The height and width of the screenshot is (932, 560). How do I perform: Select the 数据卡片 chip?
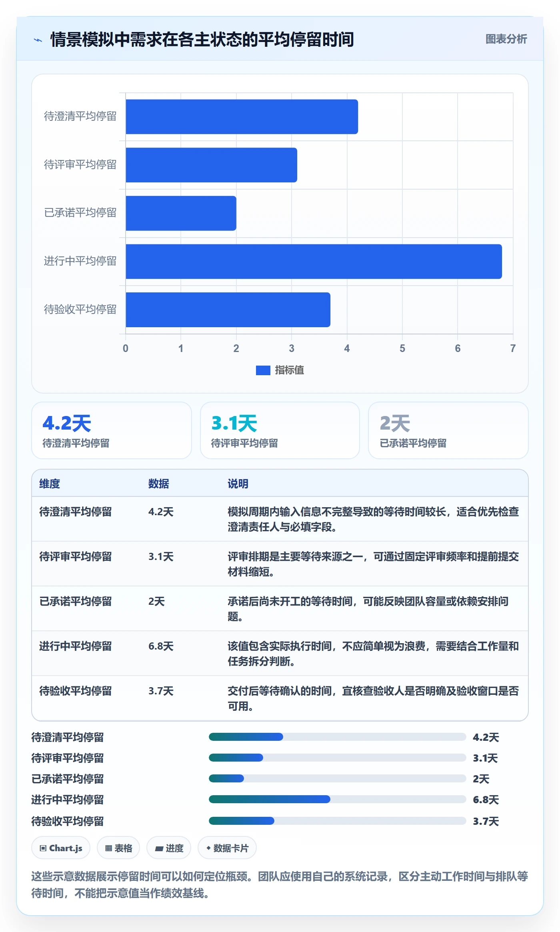[x=227, y=848]
